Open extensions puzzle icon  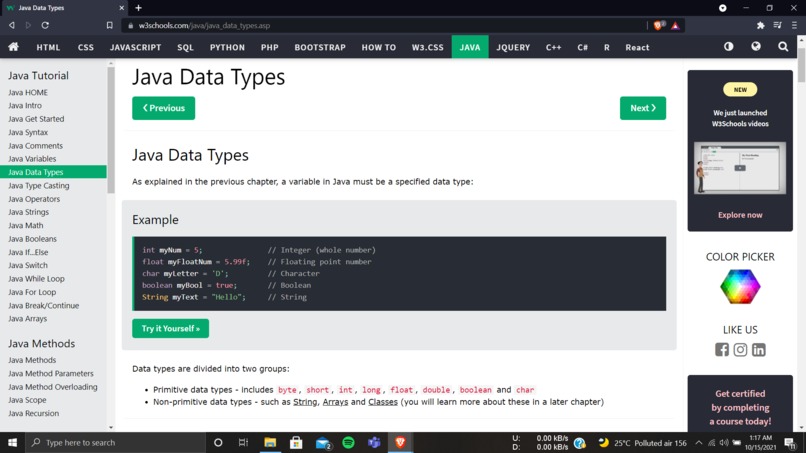coord(760,25)
